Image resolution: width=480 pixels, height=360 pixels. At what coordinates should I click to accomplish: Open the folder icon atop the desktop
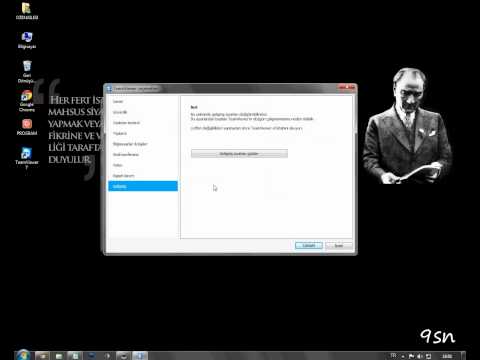(27, 11)
